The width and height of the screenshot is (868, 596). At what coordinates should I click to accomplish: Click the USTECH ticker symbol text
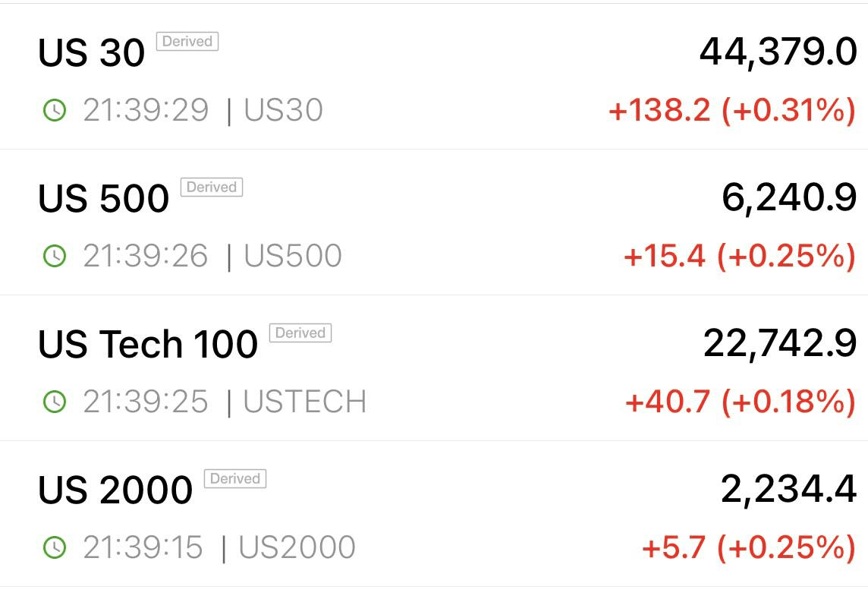[305, 402]
